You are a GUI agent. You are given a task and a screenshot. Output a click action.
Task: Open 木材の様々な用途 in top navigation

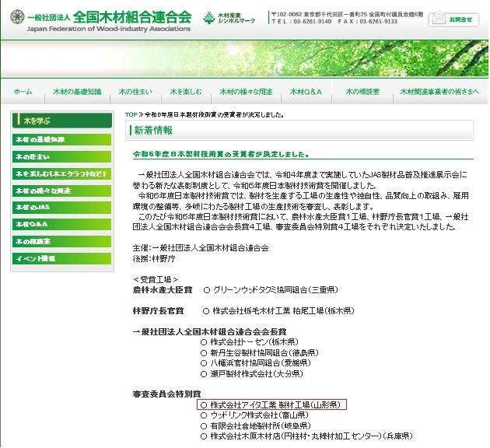246,92
